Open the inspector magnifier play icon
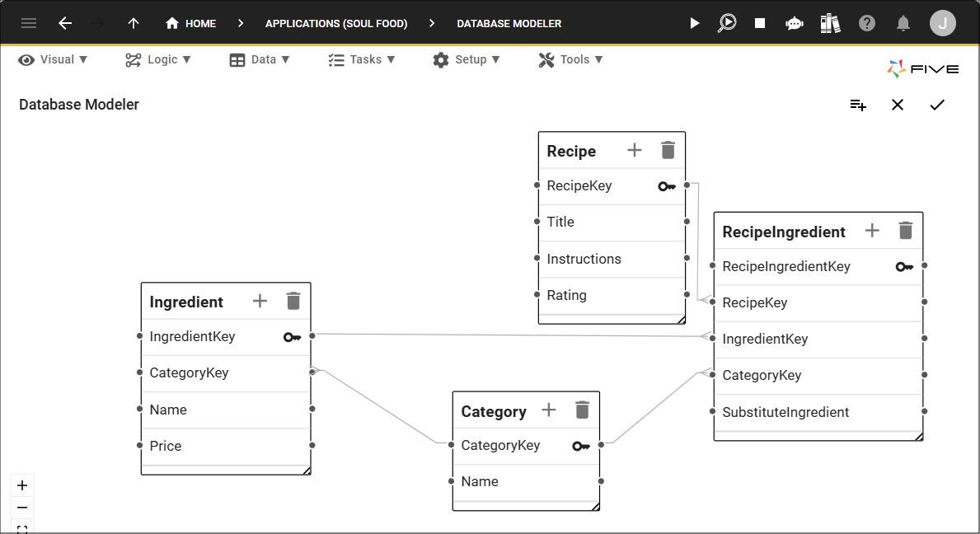The image size is (980, 534). click(x=727, y=24)
